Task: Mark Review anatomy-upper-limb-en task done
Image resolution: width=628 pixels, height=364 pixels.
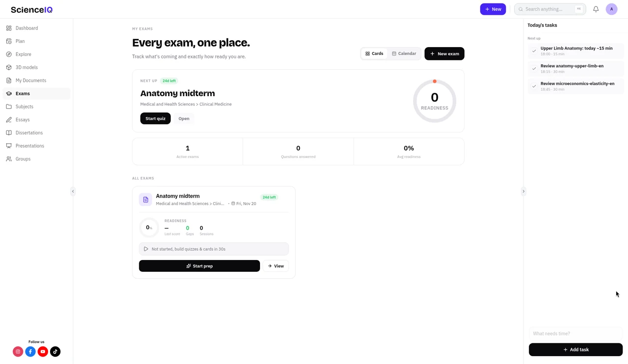Action: pyautogui.click(x=534, y=69)
